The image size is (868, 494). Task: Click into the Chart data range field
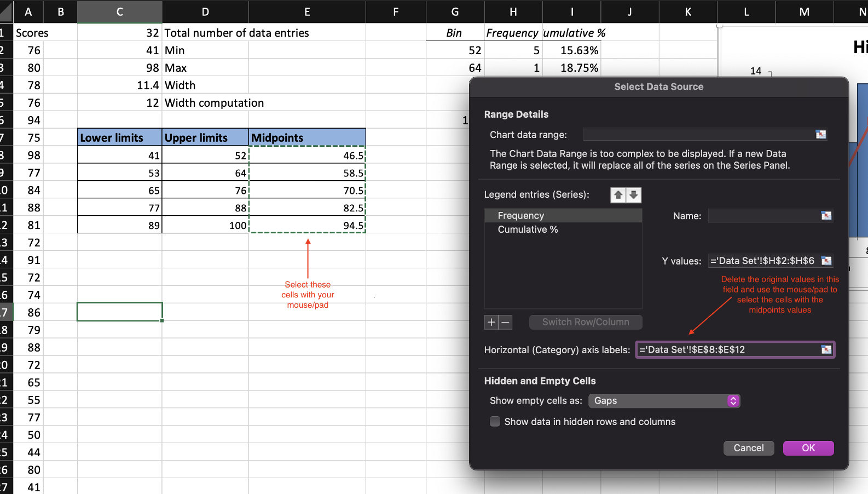click(x=698, y=135)
